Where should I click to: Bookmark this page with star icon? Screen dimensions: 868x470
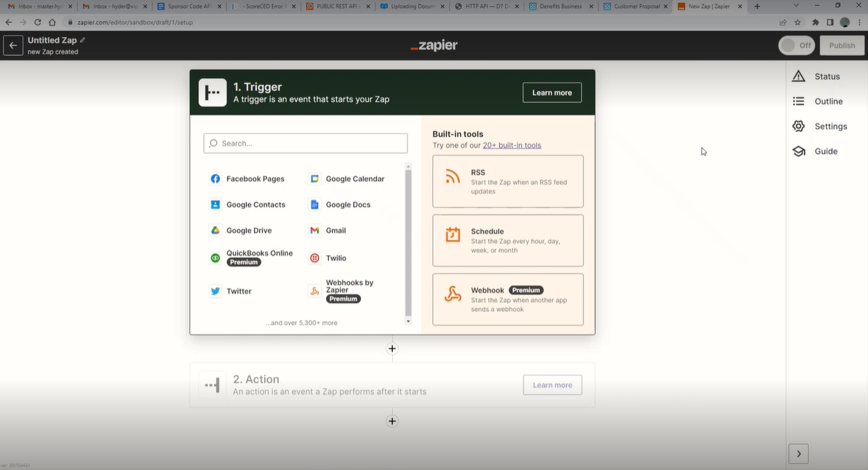798,22
